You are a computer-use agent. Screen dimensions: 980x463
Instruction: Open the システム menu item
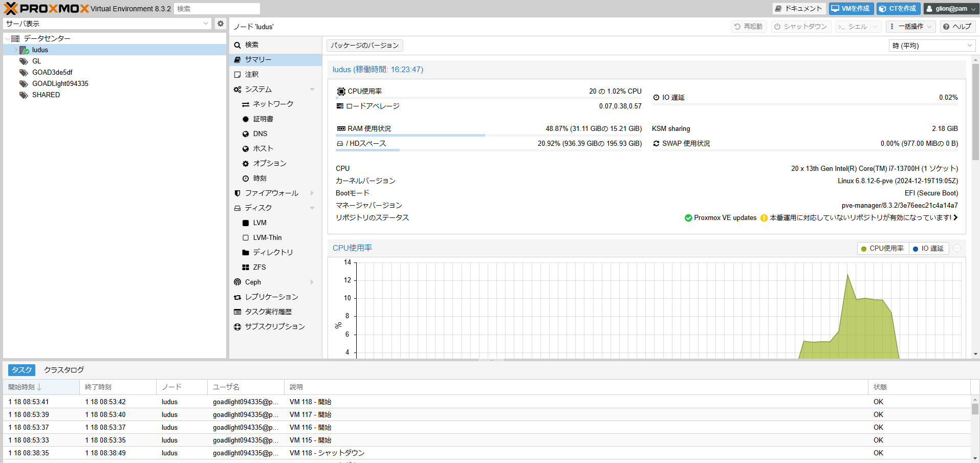[275, 90]
